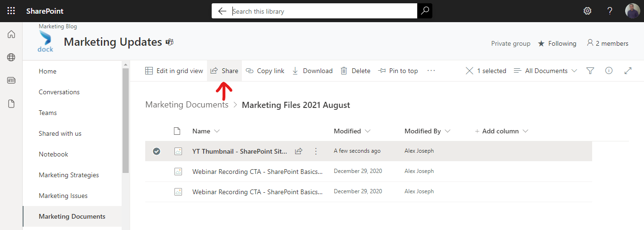
Task: Click "A few seconds ago" modified value
Action: click(357, 151)
